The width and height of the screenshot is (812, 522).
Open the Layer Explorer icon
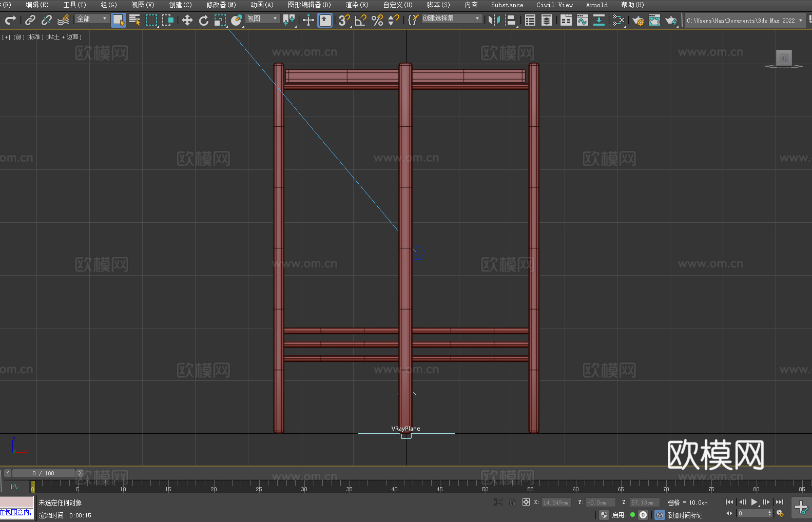pos(547,20)
